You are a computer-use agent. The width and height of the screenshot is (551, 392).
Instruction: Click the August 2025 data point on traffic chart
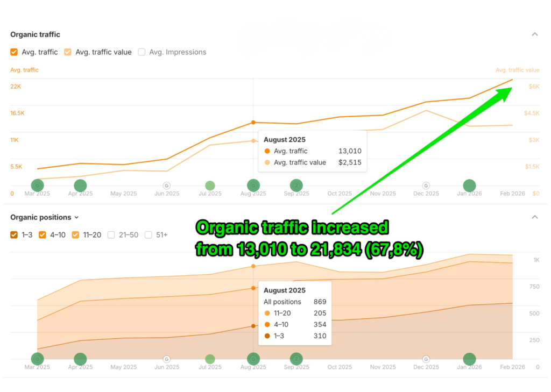[x=253, y=122]
